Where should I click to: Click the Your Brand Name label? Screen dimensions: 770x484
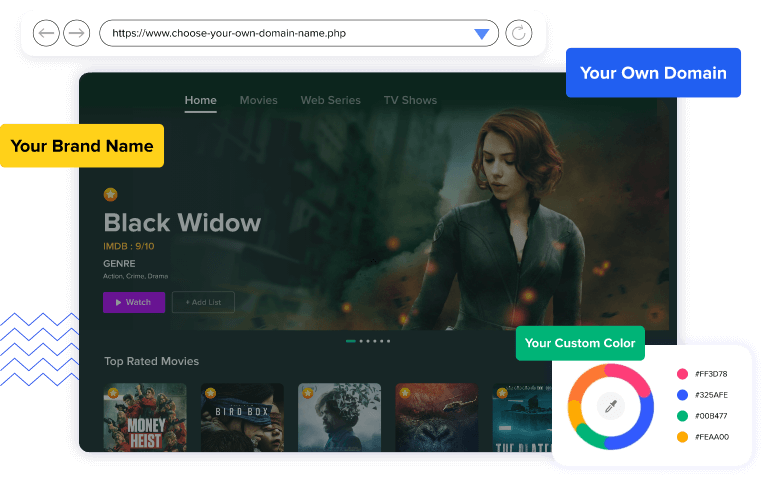pos(82,146)
